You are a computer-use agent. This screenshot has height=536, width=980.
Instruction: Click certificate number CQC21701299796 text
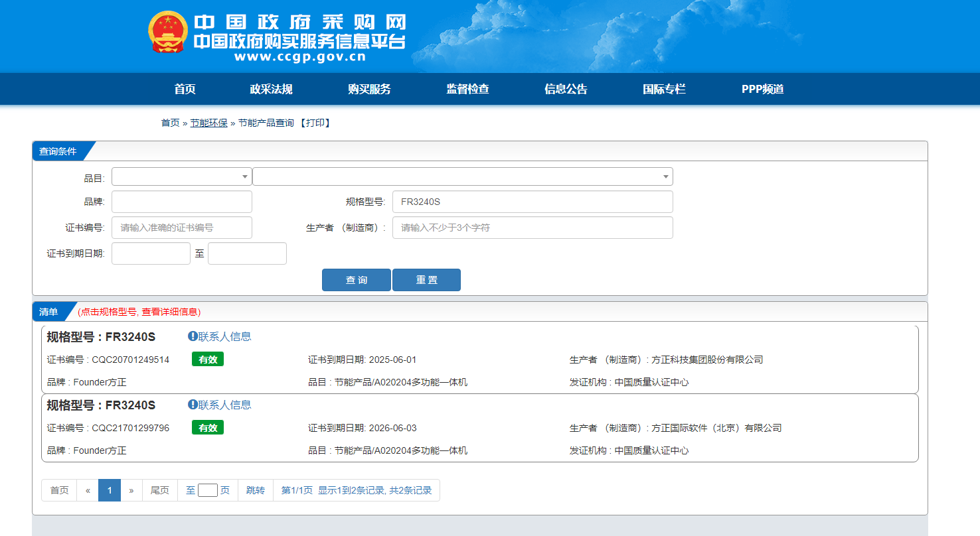(130, 428)
